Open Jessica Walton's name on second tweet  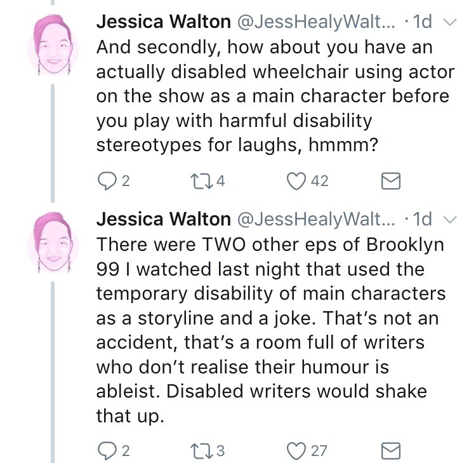(x=163, y=219)
